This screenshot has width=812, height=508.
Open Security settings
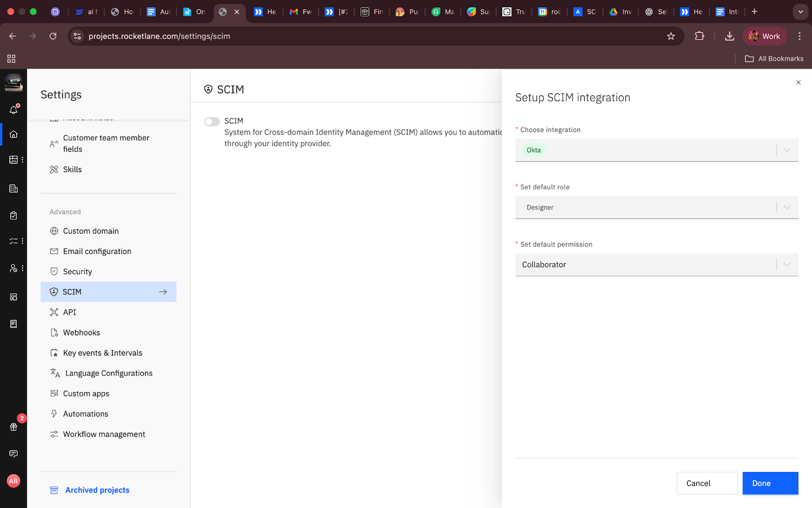click(x=108, y=272)
